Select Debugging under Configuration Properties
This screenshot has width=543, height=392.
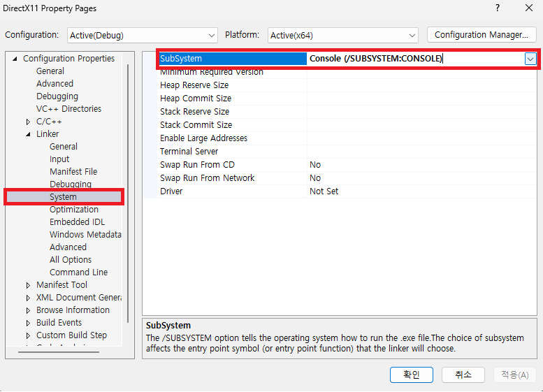point(57,96)
